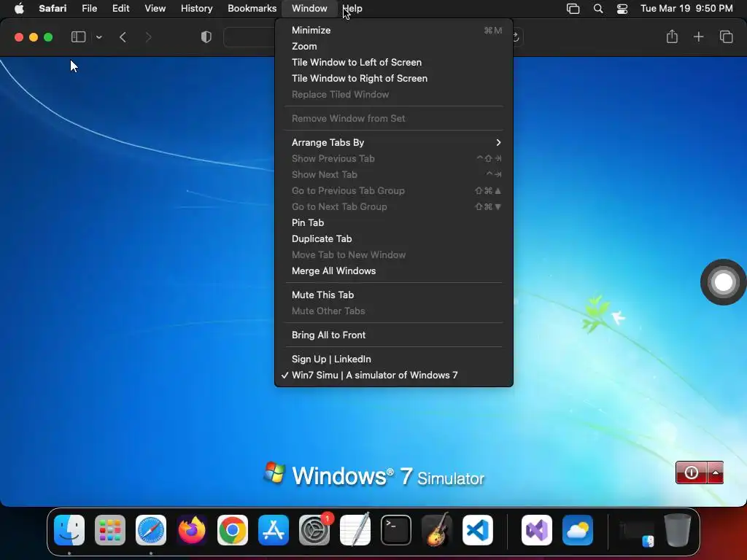Screen dimensions: 747x560
Task: Open the App Store Dock icon
Action: (274, 529)
